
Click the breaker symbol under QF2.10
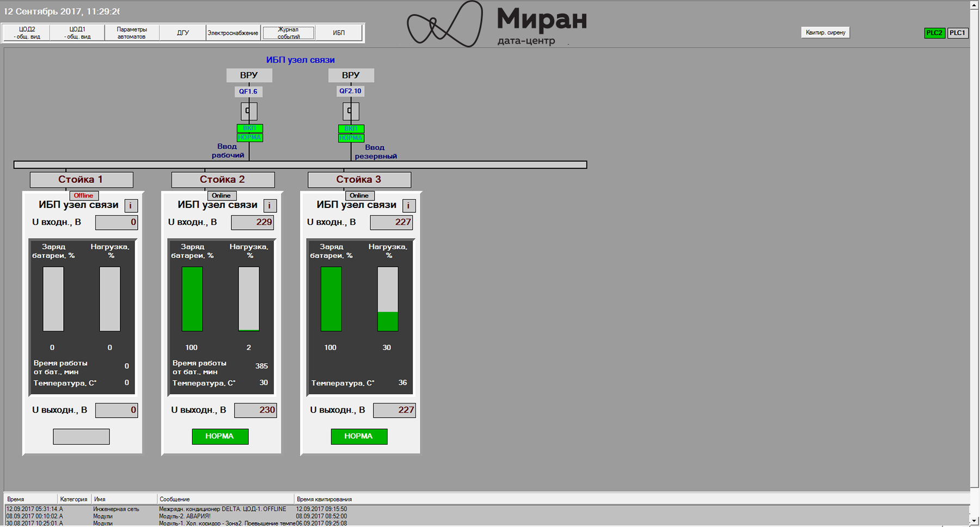tap(351, 111)
